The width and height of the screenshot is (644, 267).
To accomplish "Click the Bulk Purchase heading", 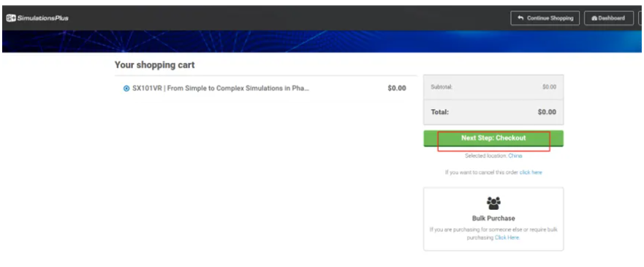I will [493, 219].
